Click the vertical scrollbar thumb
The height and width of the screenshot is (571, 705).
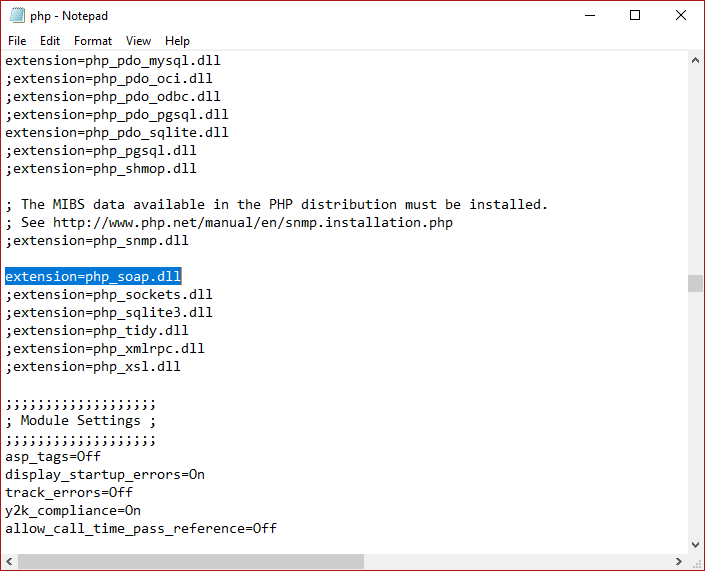coord(695,283)
